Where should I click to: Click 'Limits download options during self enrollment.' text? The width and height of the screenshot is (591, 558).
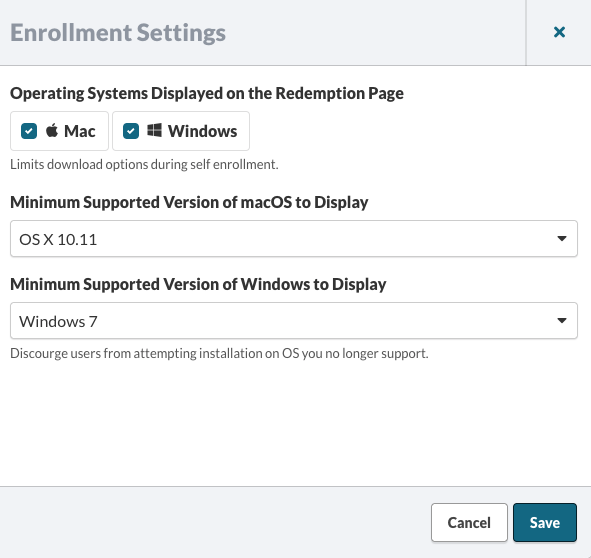click(x=144, y=164)
